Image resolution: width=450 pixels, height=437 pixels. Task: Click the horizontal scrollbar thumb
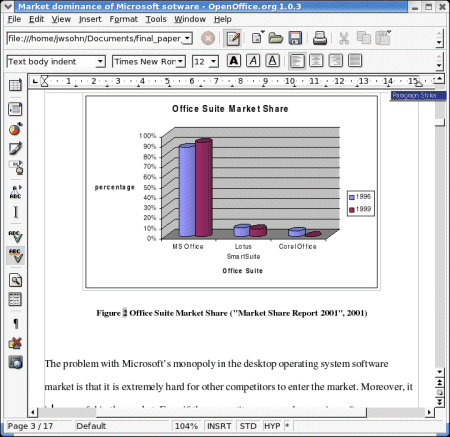pos(231,412)
